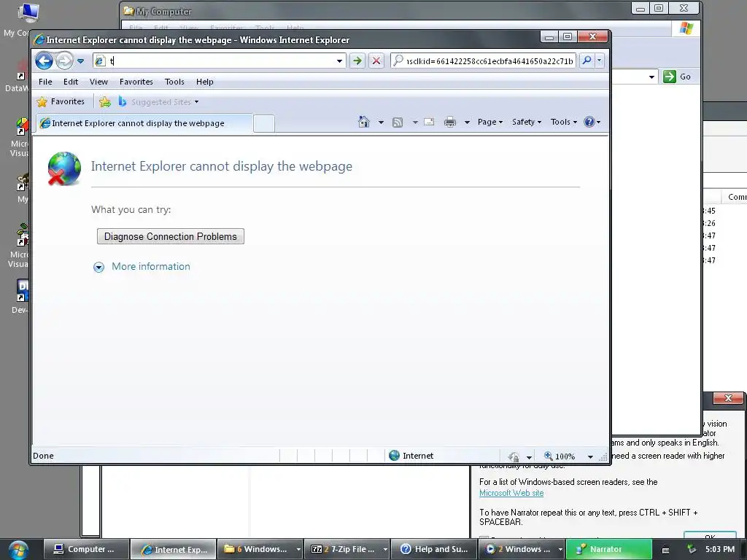Expand the address bar URL history dropdown
The image size is (747, 560).
[x=340, y=61]
